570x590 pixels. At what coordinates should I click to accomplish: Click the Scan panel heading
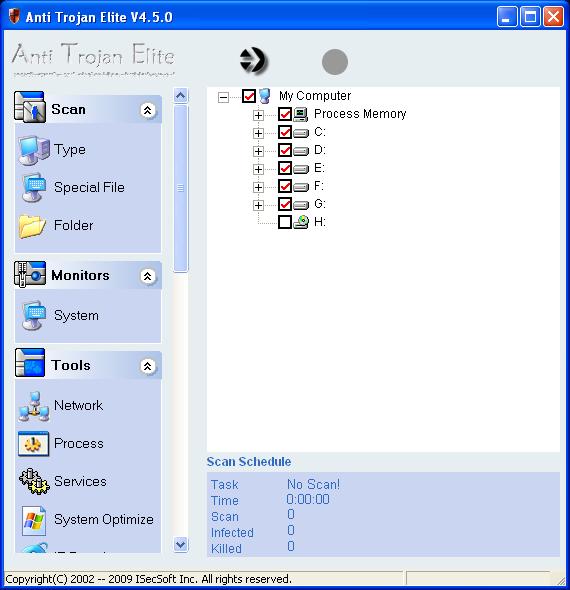(x=68, y=109)
